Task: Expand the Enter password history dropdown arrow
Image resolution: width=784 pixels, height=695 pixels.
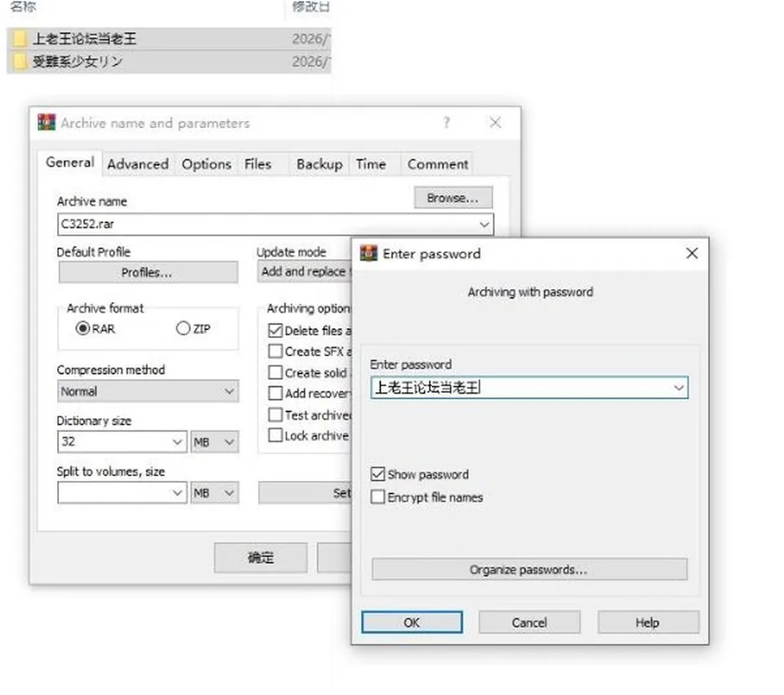Action: click(x=679, y=387)
